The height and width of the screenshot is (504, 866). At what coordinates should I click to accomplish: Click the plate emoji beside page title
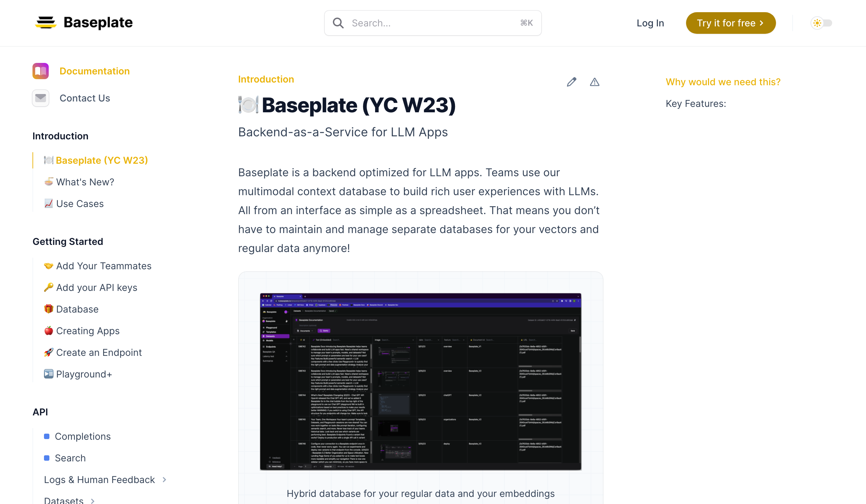[248, 105]
